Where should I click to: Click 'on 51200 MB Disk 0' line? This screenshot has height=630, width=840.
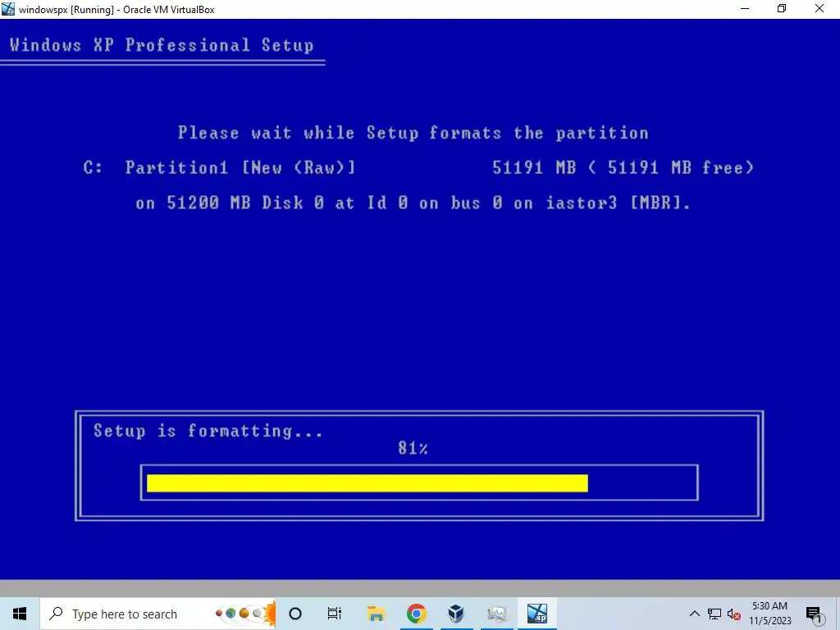coord(413,203)
